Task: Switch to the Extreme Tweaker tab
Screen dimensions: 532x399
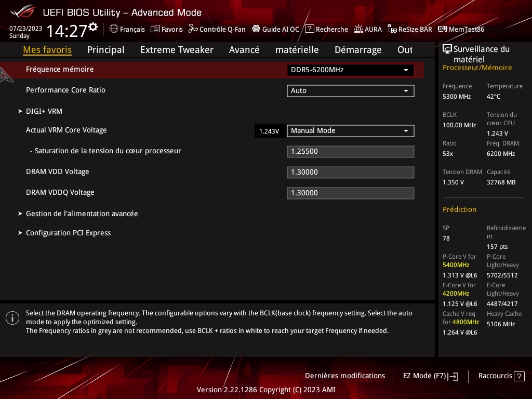Action: pos(177,50)
